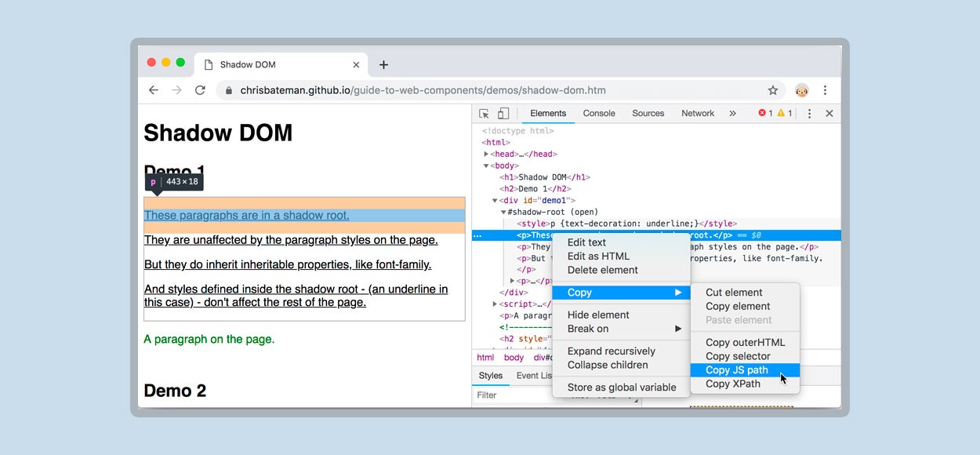Click the body breadcrumb

514,358
